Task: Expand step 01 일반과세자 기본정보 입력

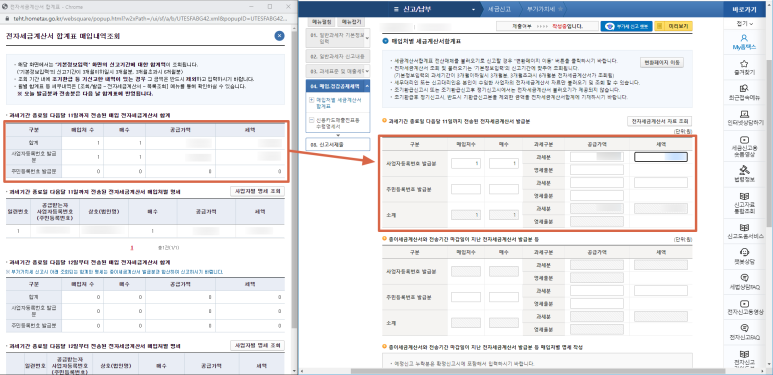Action: tap(338, 38)
